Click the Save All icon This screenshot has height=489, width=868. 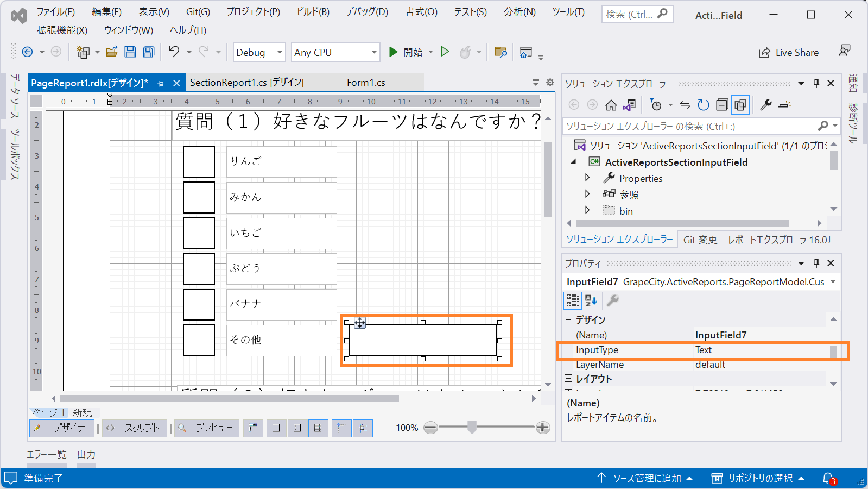(148, 52)
